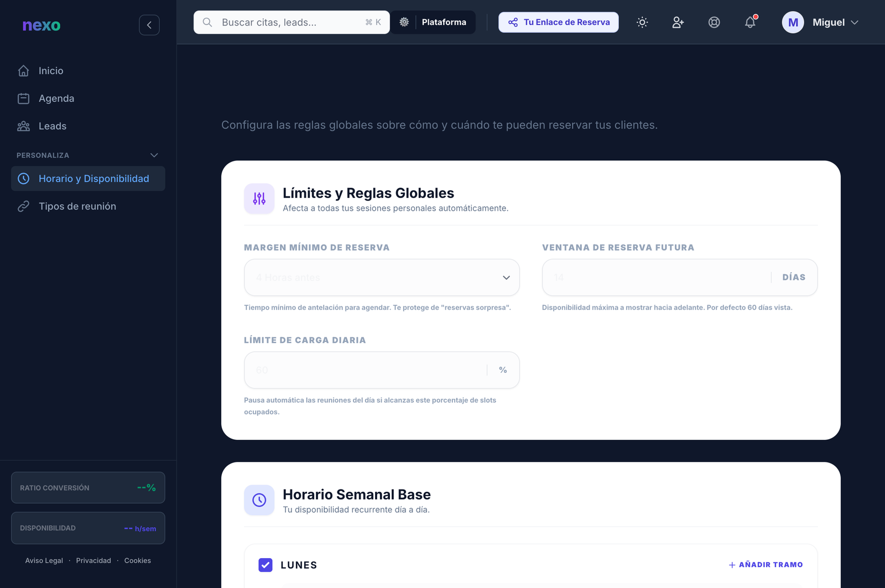Select Tipos de reunión in the sidebar
Viewport: 885px width, 588px height.
pyautogui.click(x=77, y=206)
